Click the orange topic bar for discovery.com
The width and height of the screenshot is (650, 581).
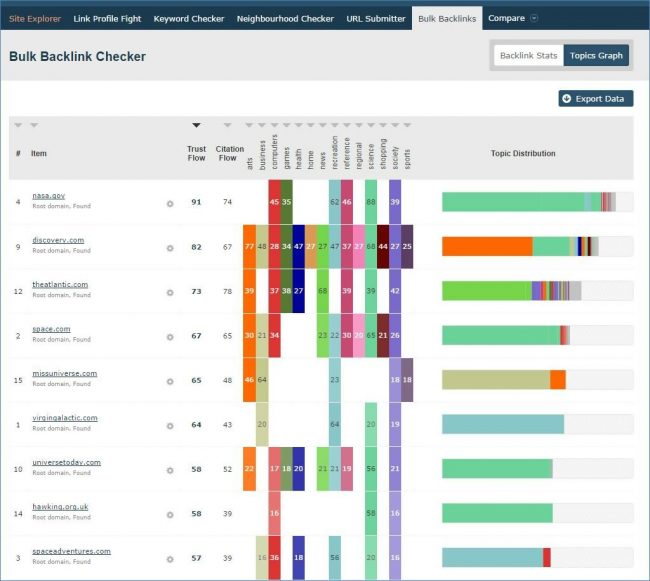[487, 246]
